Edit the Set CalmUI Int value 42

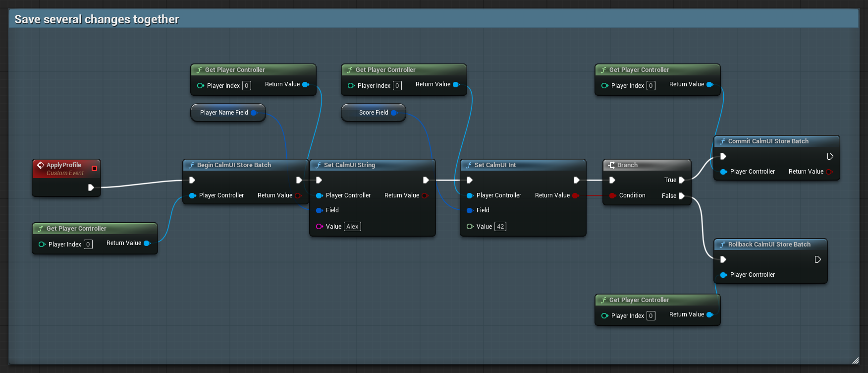point(500,227)
